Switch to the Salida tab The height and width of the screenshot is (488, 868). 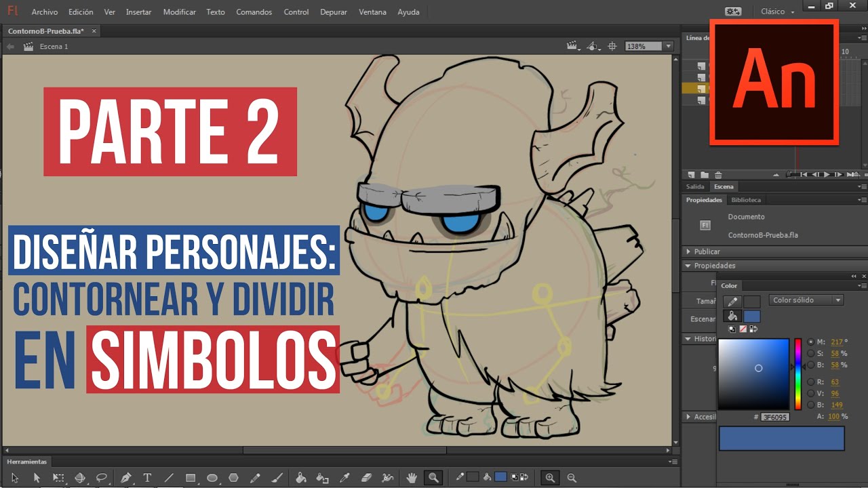[x=695, y=186]
